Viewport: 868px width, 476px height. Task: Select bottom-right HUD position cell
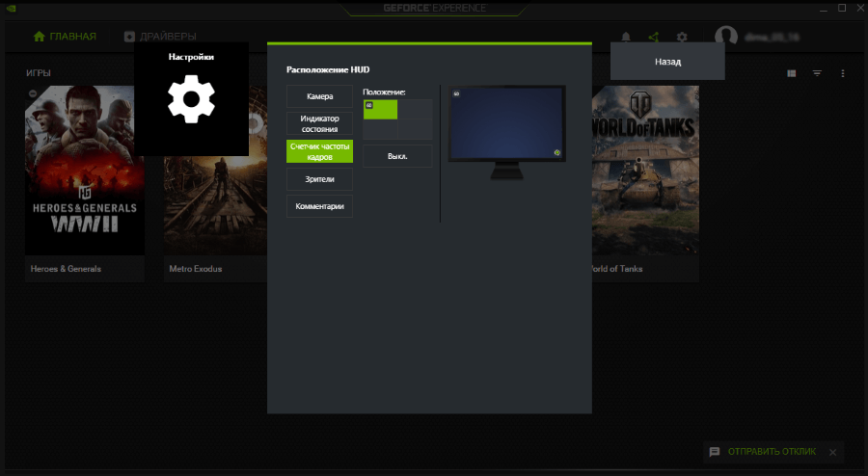pos(416,129)
